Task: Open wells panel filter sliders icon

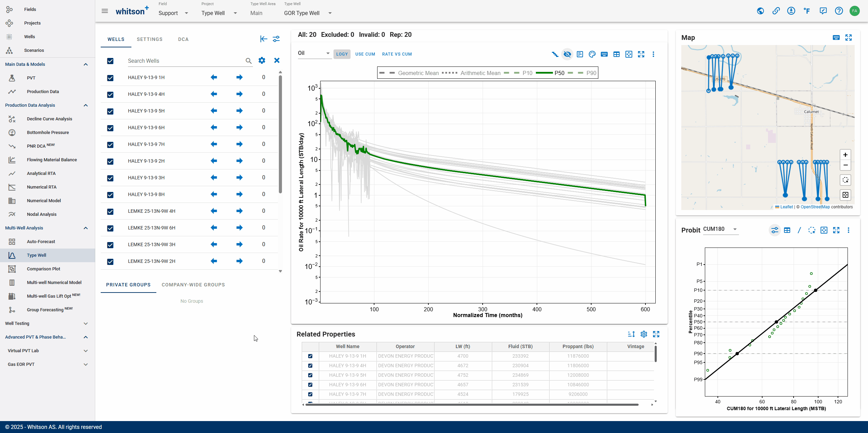Action: (x=276, y=39)
